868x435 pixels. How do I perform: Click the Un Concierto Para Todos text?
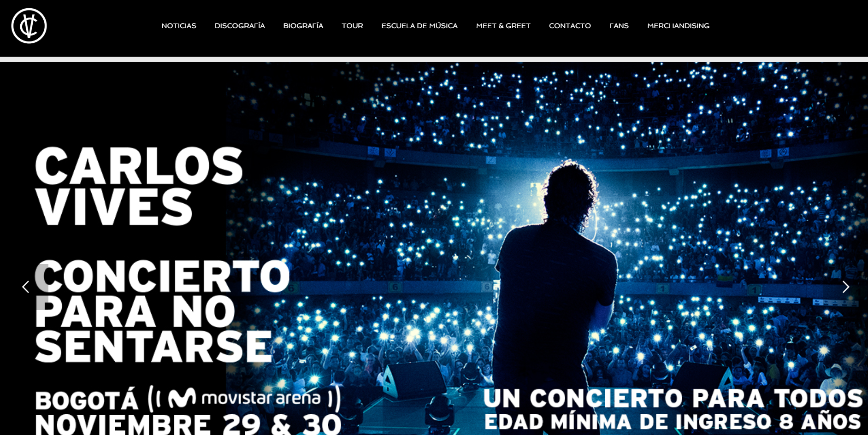[x=673, y=398]
